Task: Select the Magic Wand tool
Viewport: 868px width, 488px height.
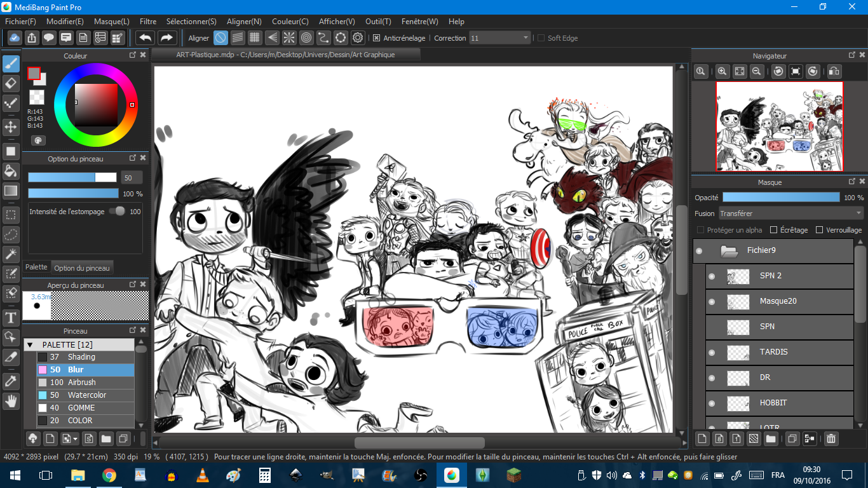Action: 11,254
